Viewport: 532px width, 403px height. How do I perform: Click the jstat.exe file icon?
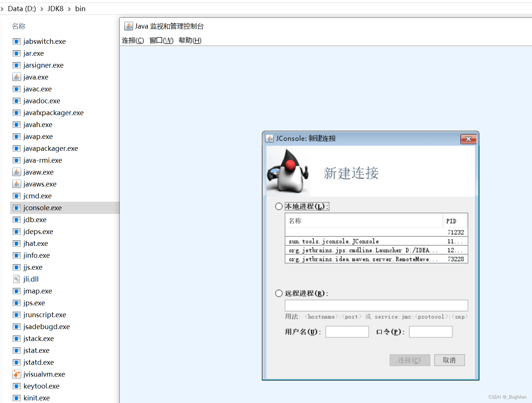17,351
